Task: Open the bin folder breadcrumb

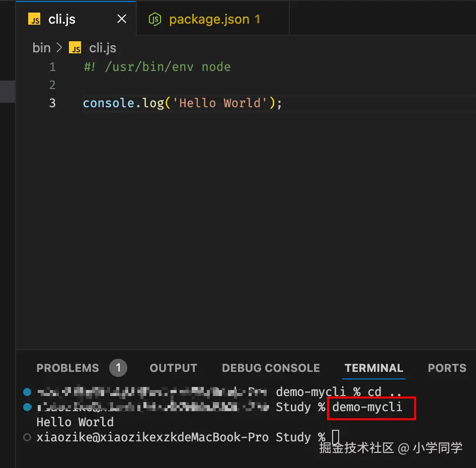Action: (41, 48)
